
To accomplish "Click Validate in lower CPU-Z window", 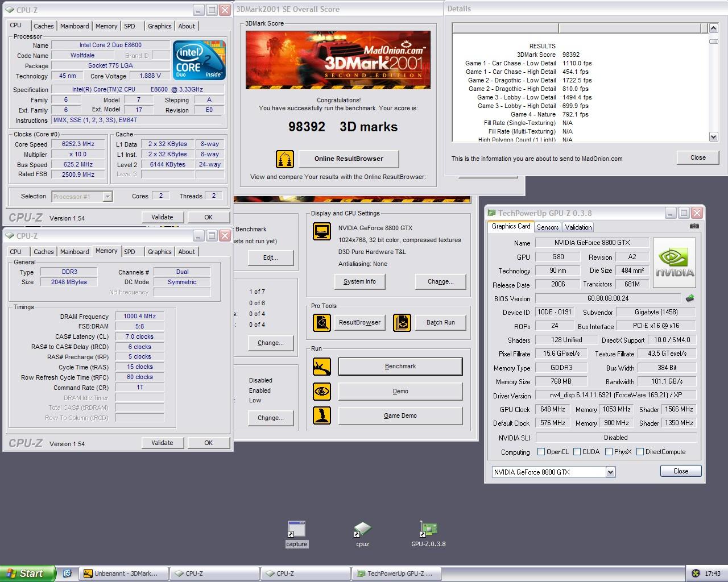I will tap(162, 443).
